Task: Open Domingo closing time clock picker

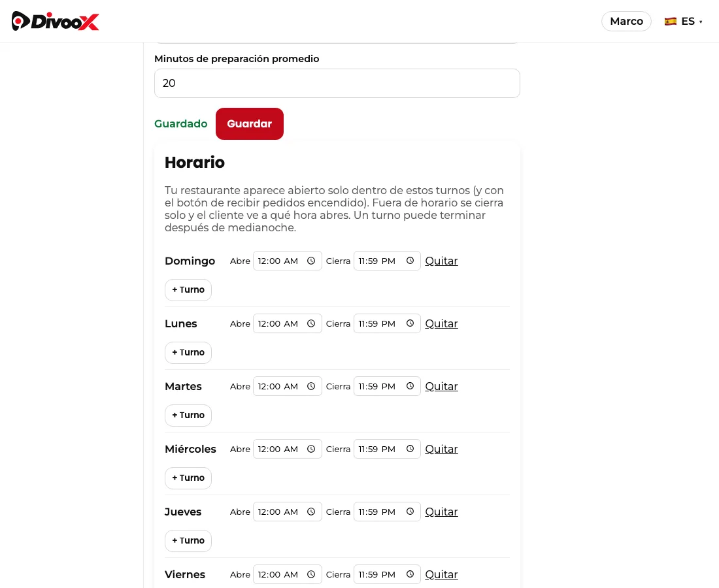Action: (x=410, y=261)
